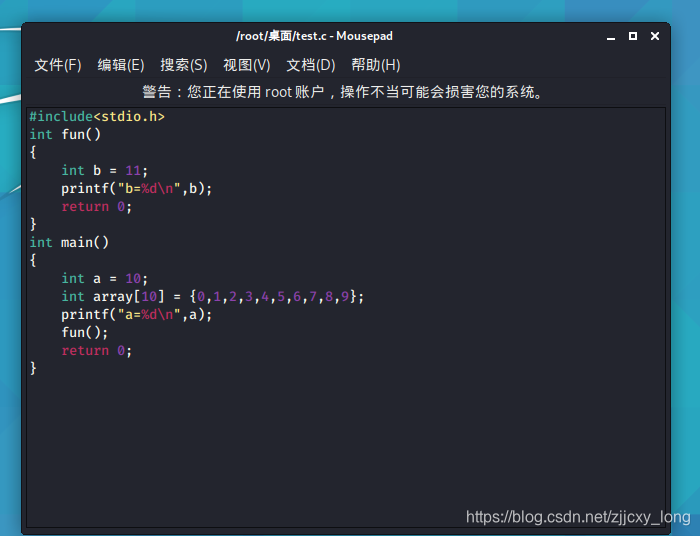Click the 'int main()' declaration line

[x=69, y=242]
